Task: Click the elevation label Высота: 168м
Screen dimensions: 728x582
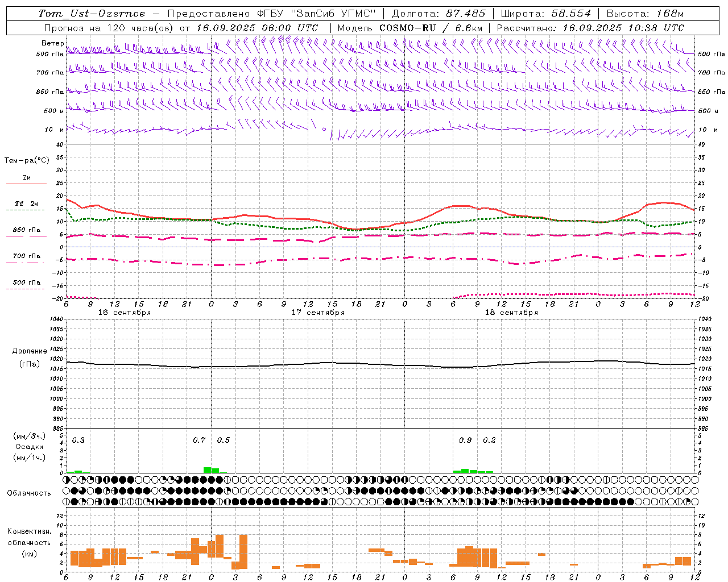Action: pyautogui.click(x=645, y=14)
